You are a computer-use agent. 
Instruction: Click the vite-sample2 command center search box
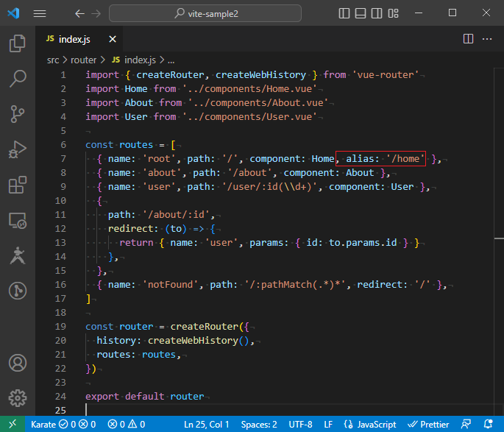click(205, 13)
